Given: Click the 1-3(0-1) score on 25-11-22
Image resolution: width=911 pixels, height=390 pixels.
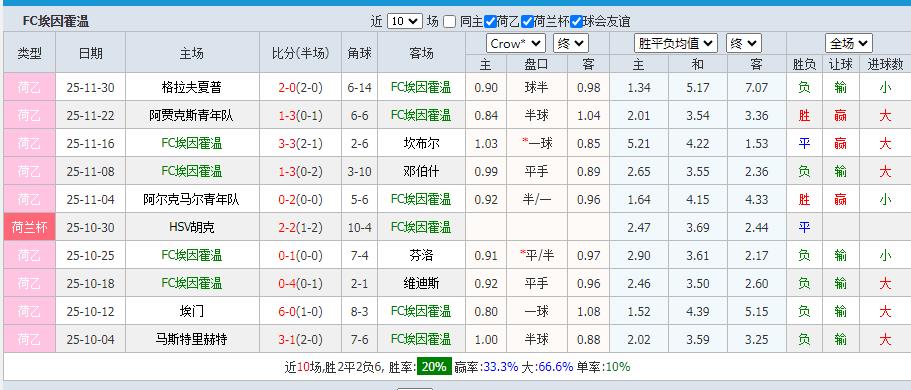Looking at the screenshot, I should pos(300,116).
